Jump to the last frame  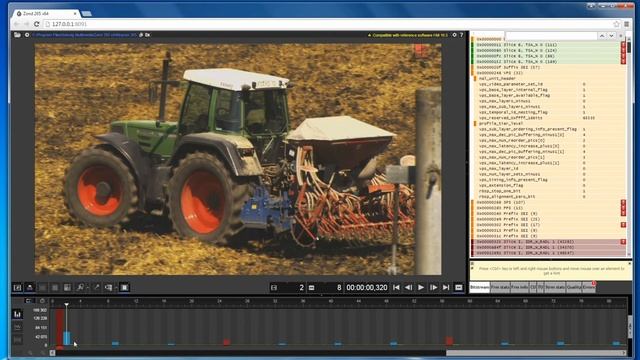tap(446, 288)
